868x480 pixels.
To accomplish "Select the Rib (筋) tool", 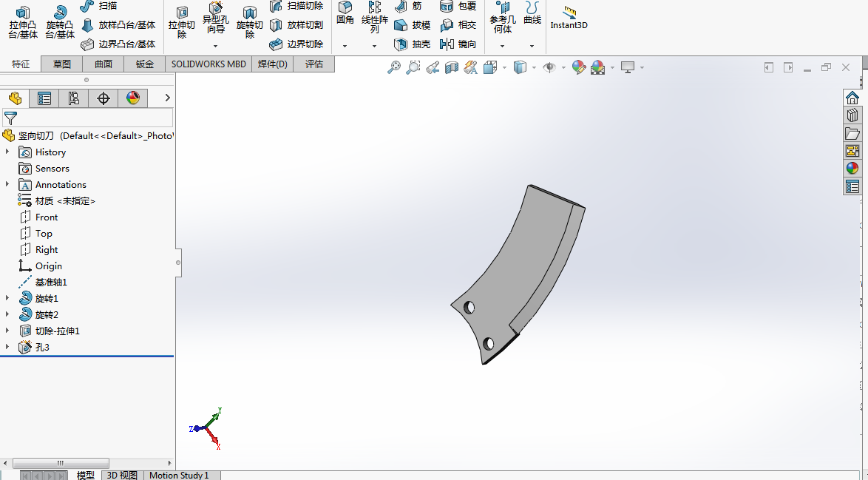I will click(409, 5).
